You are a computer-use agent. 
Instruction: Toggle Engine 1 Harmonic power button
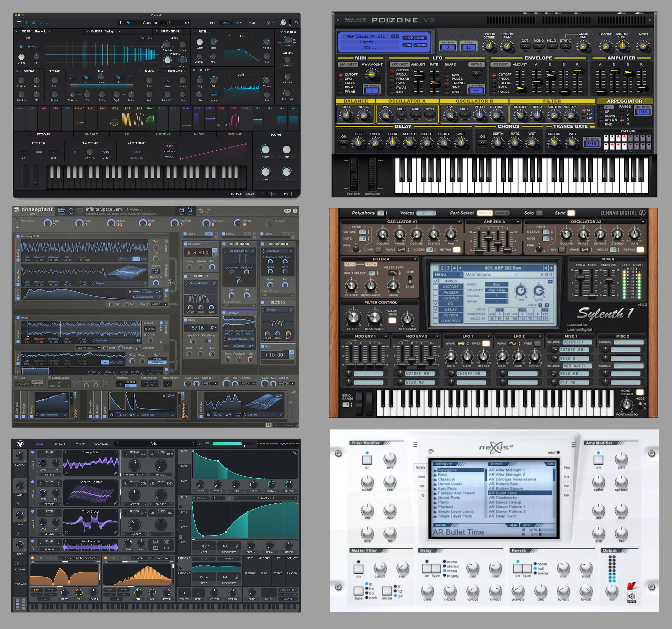17,31
